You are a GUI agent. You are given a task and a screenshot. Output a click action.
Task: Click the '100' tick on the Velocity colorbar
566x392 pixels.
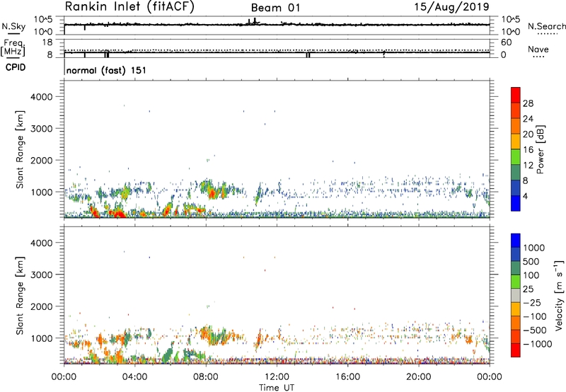pos(531,275)
